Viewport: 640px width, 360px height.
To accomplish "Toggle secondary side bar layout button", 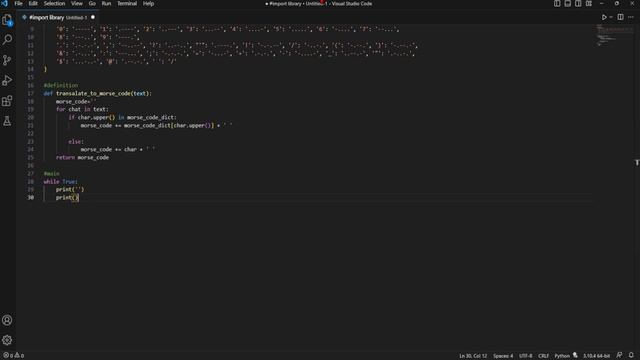I will point(578,4).
